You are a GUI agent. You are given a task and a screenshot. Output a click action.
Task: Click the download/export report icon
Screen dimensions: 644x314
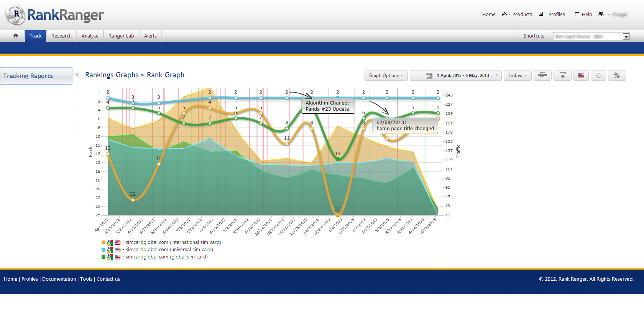tap(562, 75)
